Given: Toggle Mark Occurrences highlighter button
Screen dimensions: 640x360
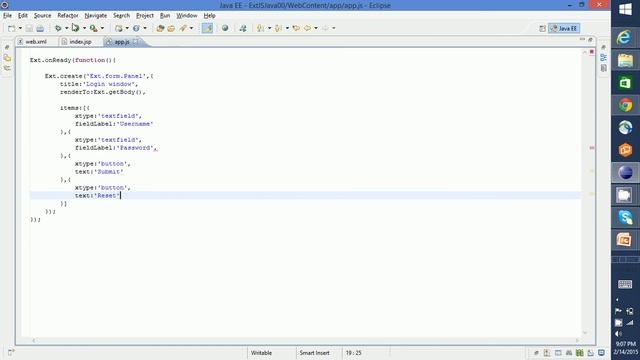Looking at the screenshot, I should (x=207, y=28).
